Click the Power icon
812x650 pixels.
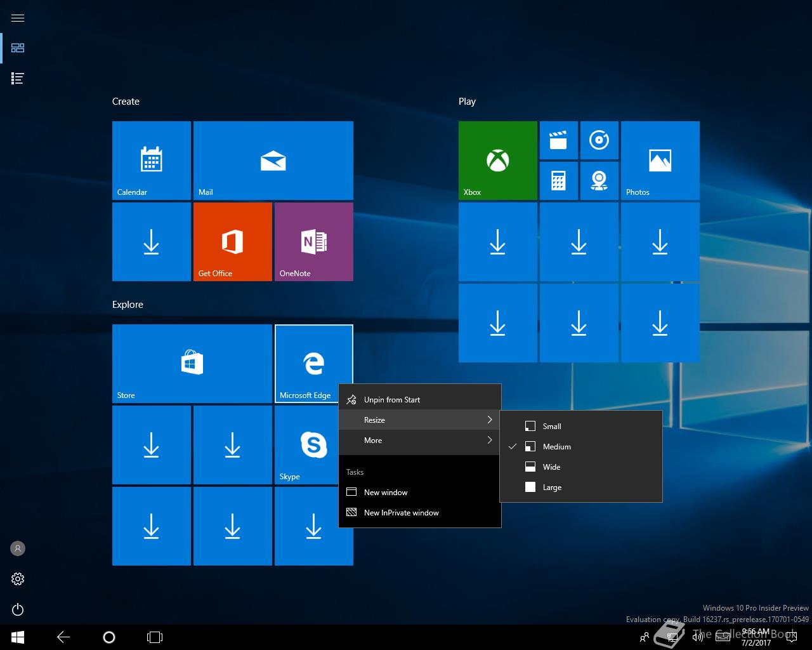(18, 609)
